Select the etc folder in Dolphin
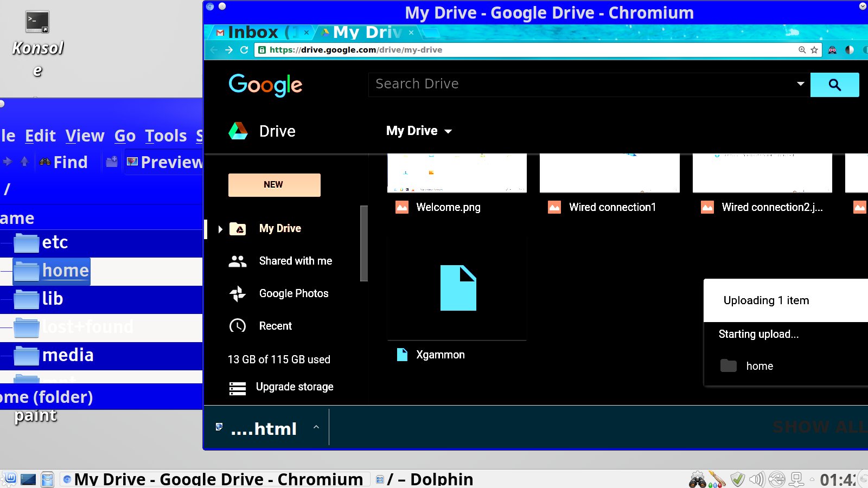The image size is (868, 488). pos(41,242)
